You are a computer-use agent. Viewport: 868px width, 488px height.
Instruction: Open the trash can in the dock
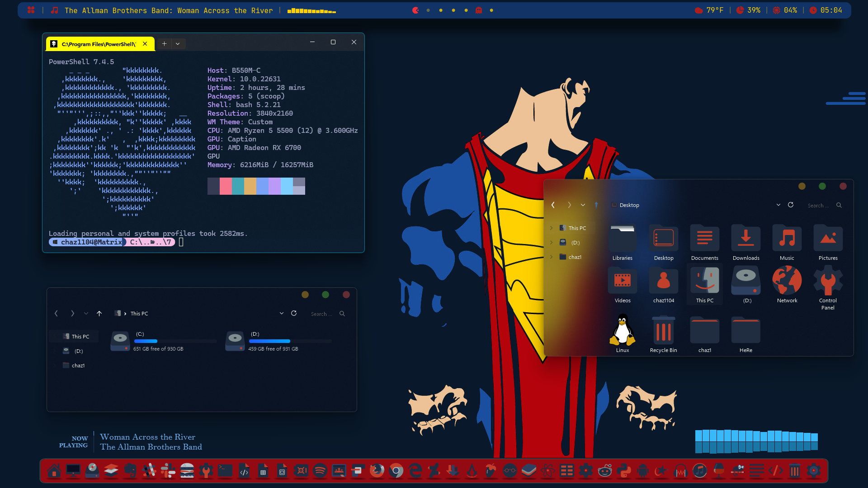pos(795,471)
